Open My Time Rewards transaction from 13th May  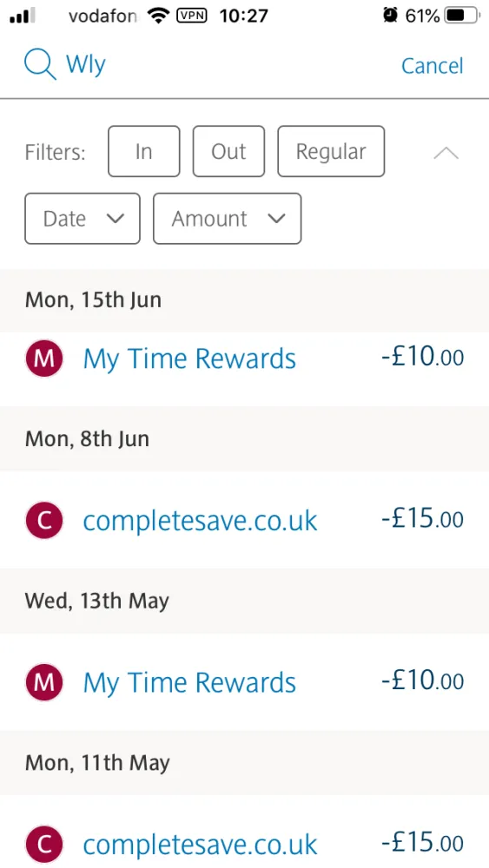pos(244,682)
